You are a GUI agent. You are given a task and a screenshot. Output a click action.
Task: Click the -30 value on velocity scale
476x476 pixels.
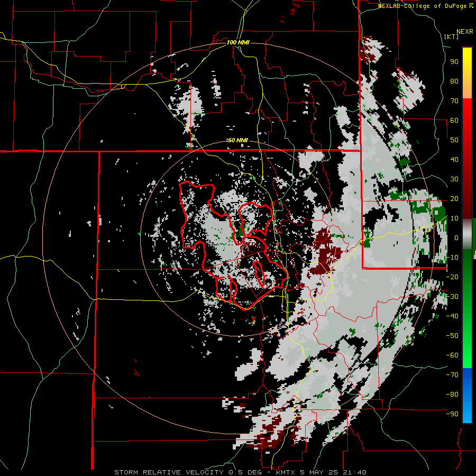click(x=452, y=297)
